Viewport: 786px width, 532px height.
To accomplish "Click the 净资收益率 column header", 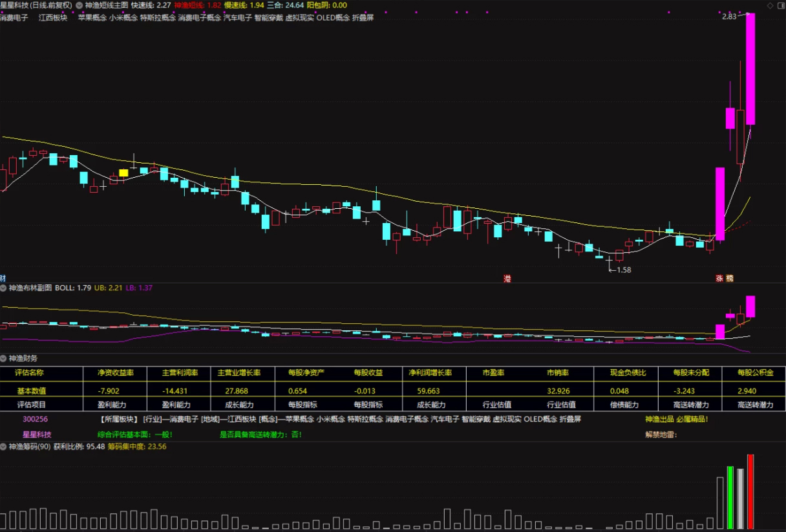I will [115, 373].
